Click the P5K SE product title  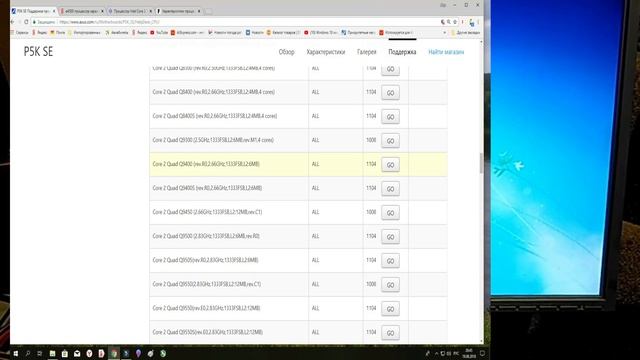tap(38, 51)
